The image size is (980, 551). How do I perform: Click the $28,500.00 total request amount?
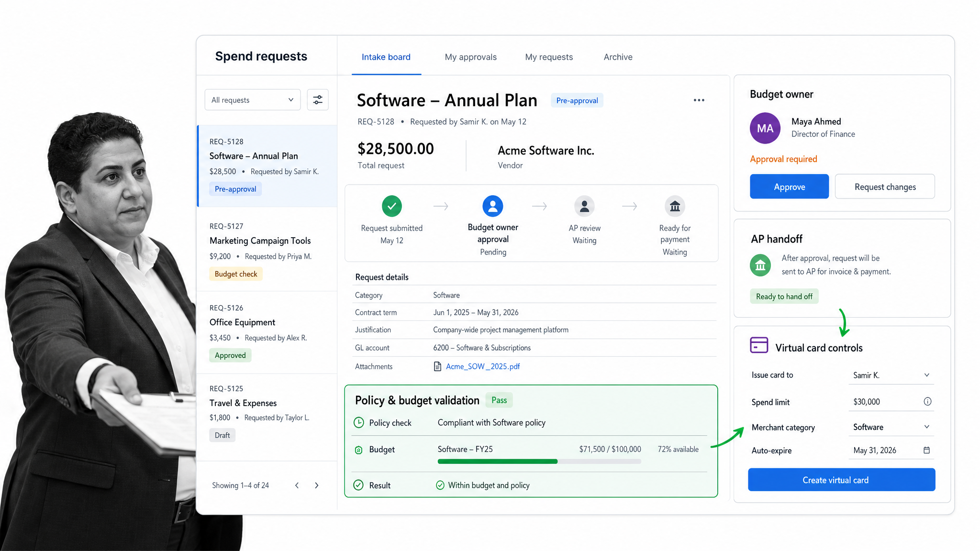(x=396, y=149)
